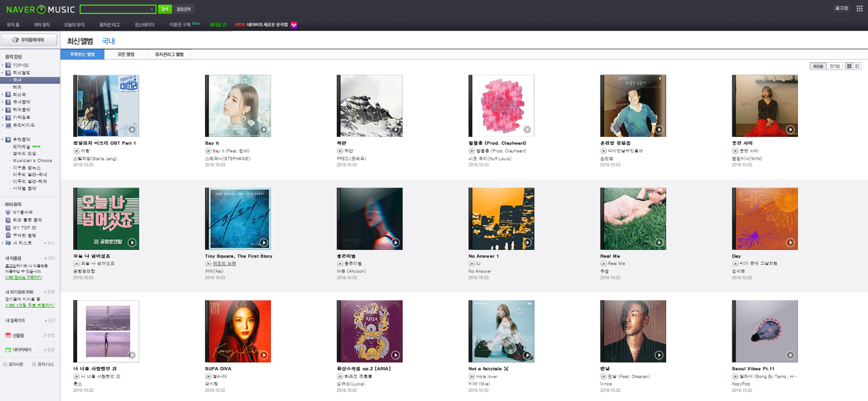Select 해외 under 최신앨범 in sidebar
868x401 pixels.
(x=17, y=87)
